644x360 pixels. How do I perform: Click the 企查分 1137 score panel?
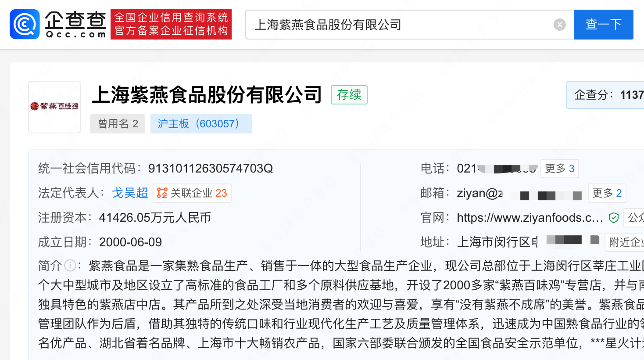[x=605, y=95]
